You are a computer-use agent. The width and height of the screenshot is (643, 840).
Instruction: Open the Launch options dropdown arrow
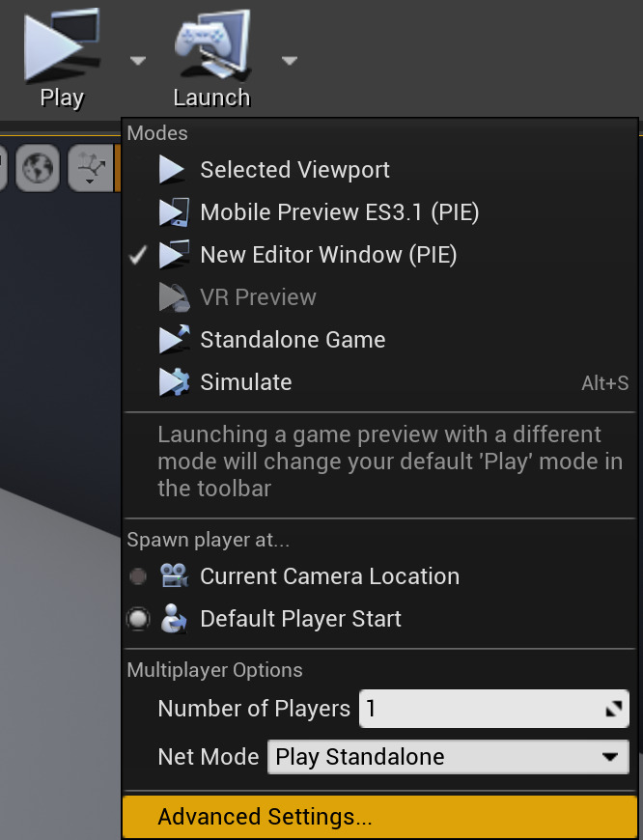click(290, 60)
